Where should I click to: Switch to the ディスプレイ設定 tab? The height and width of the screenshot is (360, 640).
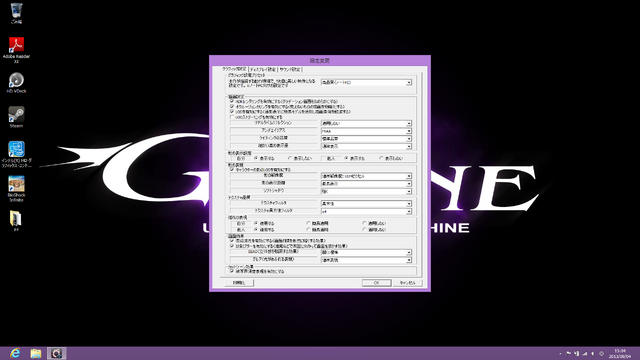click(x=263, y=69)
